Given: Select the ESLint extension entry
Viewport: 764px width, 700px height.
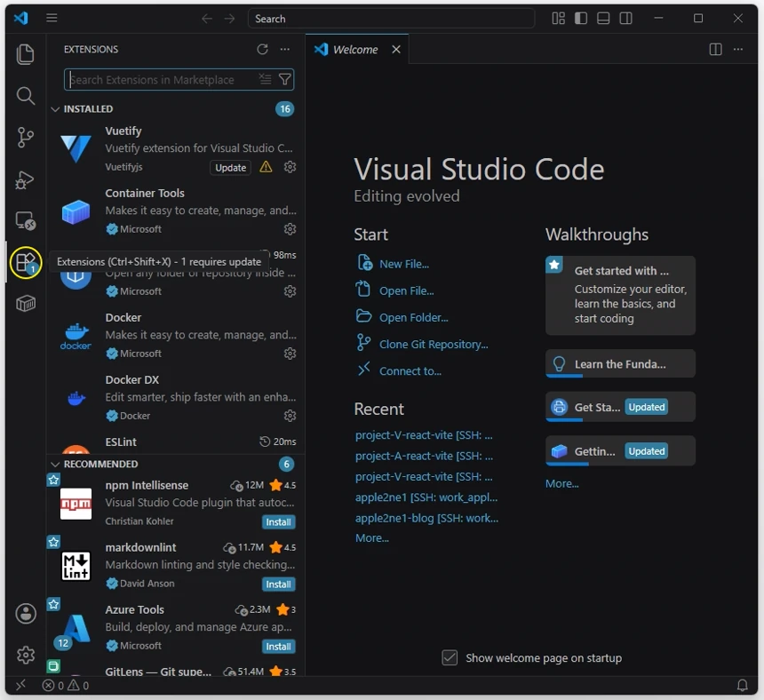Looking at the screenshot, I should 175,442.
